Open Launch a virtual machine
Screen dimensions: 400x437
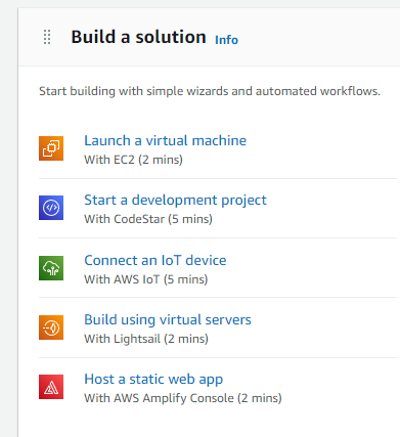165,140
